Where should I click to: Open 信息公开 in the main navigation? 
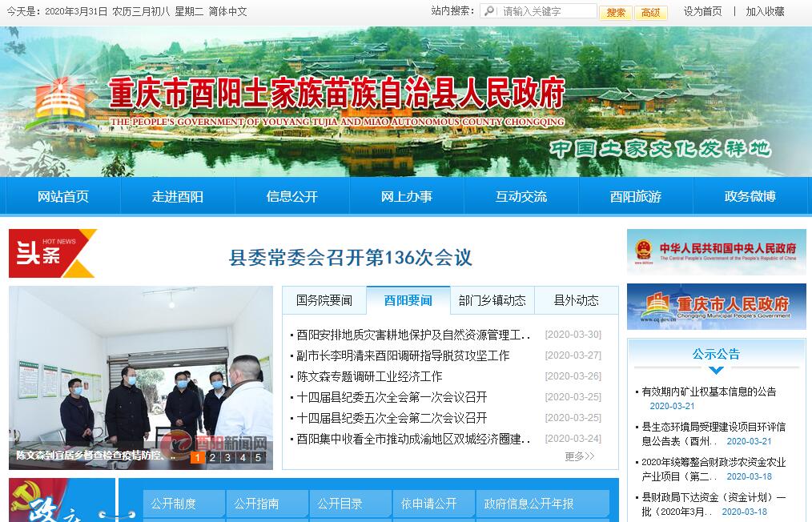tap(292, 196)
